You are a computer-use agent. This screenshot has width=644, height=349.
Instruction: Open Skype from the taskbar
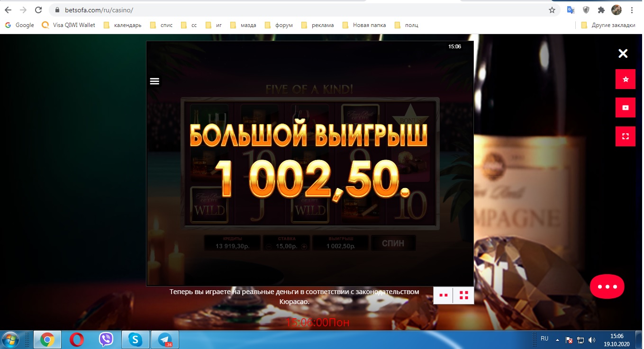pos(136,340)
